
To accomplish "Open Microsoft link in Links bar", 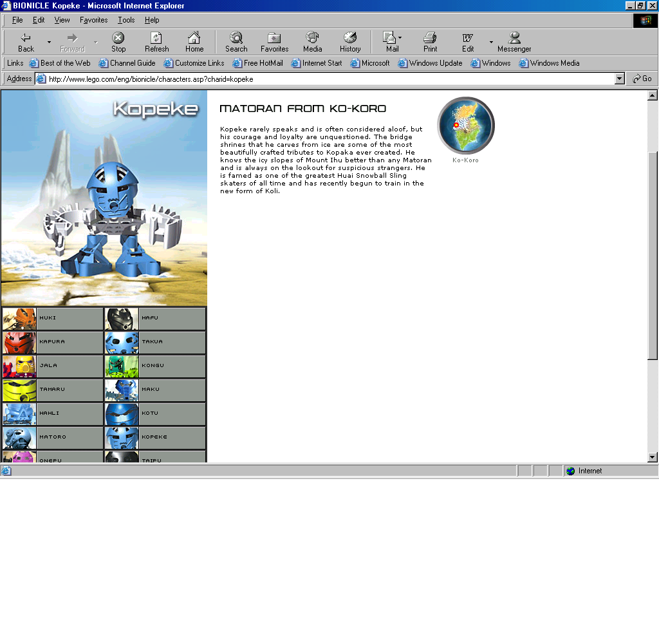I will click(x=370, y=63).
